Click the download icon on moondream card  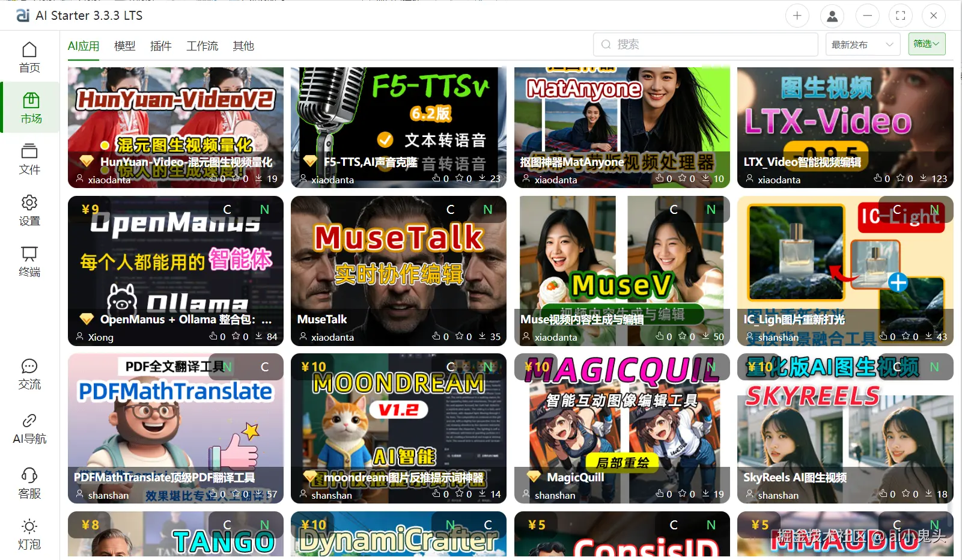click(x=482, y=494)
